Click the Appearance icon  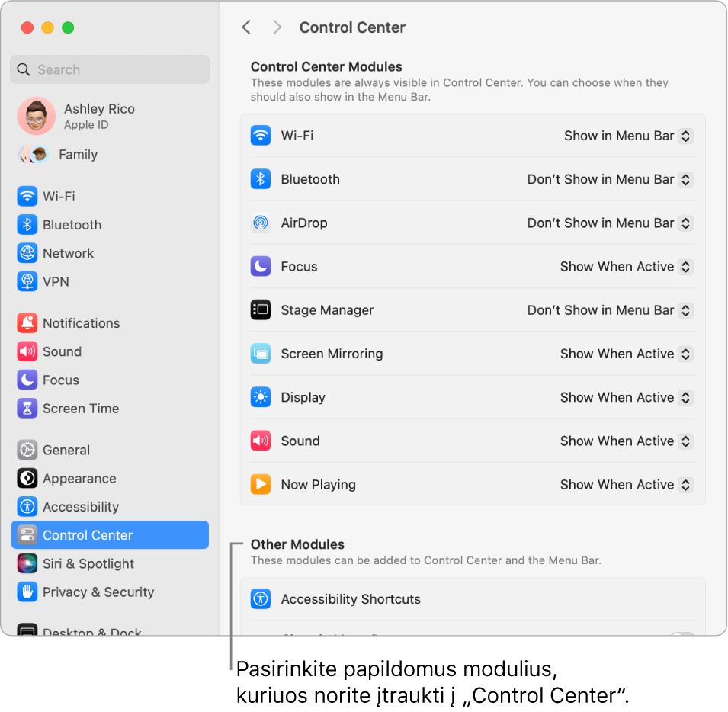(27, 478)
